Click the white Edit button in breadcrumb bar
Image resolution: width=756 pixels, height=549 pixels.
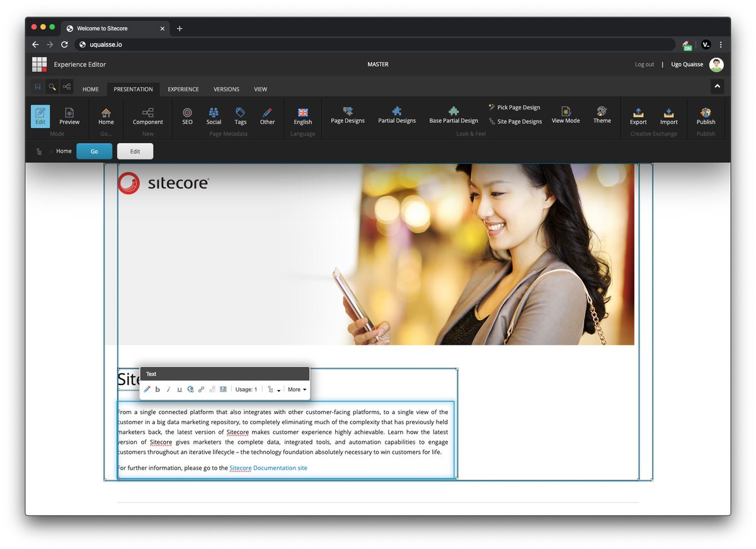(135, 151)
